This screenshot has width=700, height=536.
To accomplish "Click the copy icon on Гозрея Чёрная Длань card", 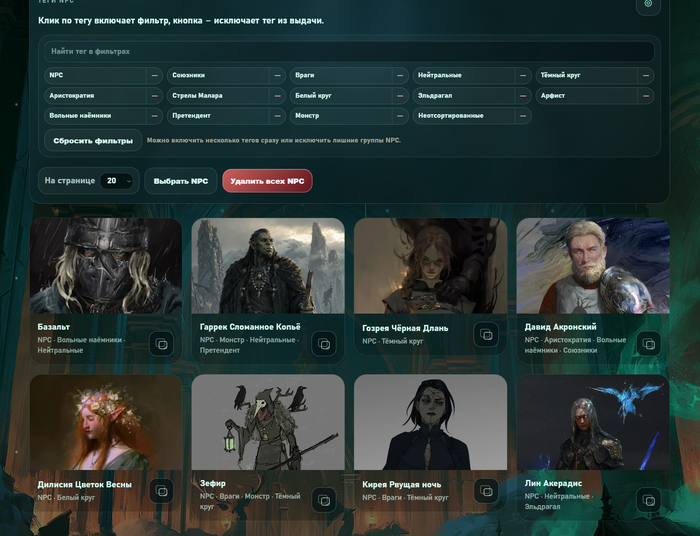I will [486, 334].
